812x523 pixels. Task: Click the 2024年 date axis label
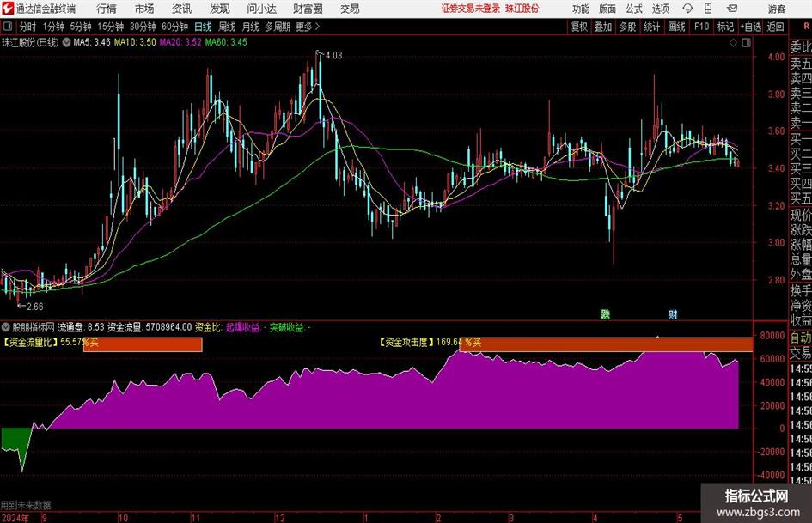[x=15, y=518]
